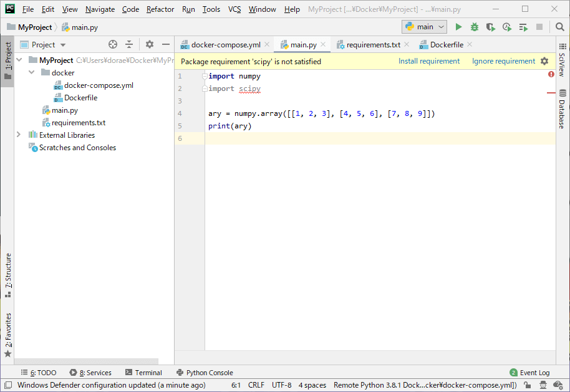This screenshot has width=570, height=392.
Task: Click the PyCharm logo icon
Action: point(10,9)
